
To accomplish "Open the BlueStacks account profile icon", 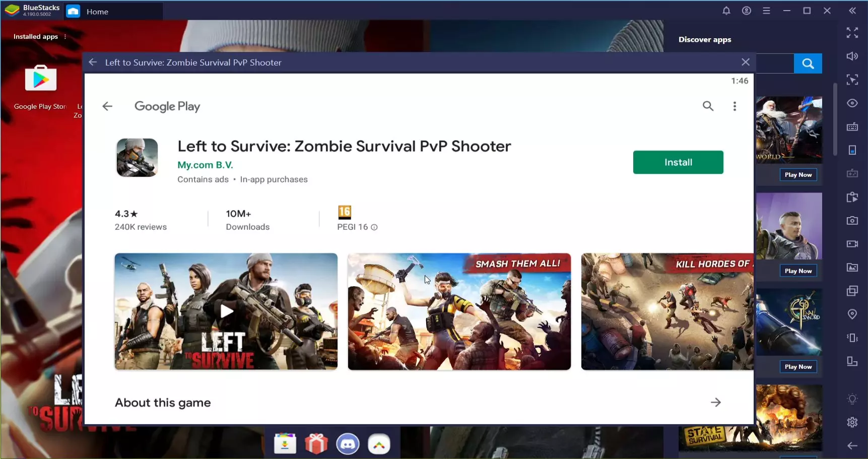I will coord(746,11).
